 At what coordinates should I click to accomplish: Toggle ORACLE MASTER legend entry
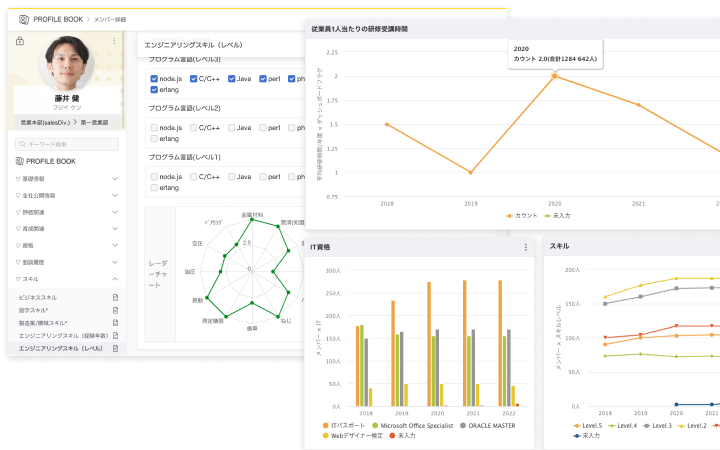[x=488, y=426]
